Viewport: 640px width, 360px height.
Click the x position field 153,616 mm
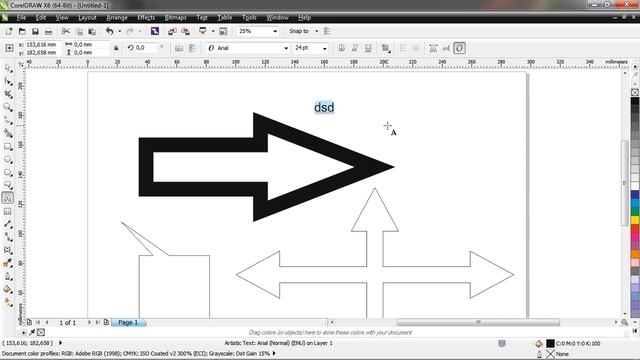[x=43, y=44]
